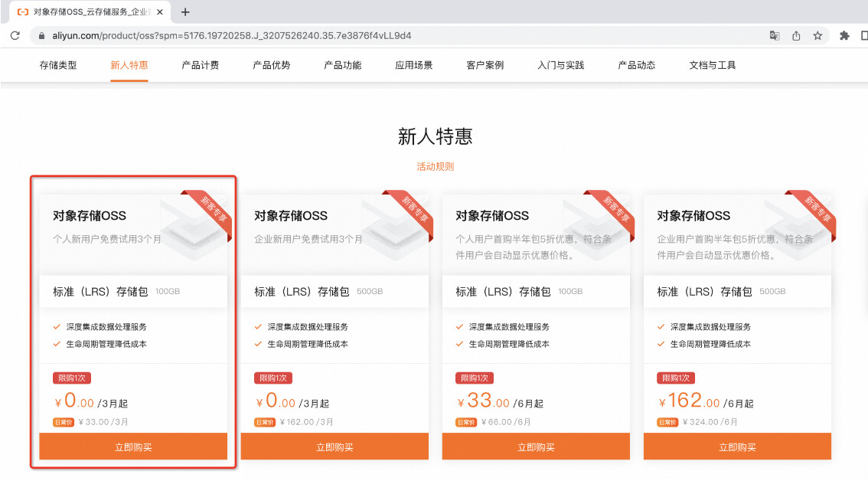Click 企业新用户免费试用3个月 description text
The image size is (868, 481).
point(308,239)
